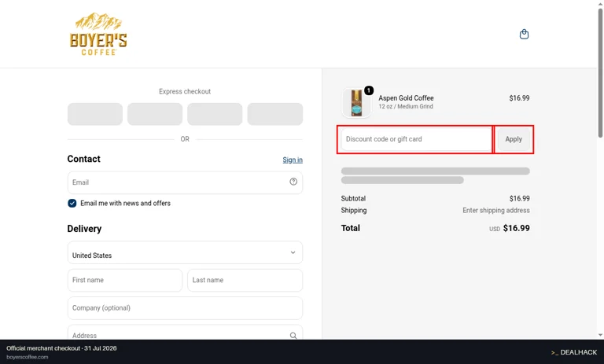Image resolution: width=604 pixels, height=364 pixels.
Task: Focus the Company (optional) field
Action: click(185, 308)
